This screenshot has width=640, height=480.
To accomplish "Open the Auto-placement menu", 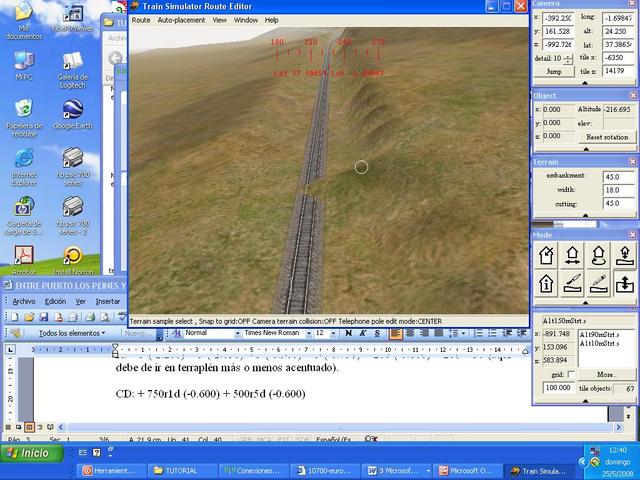I will click(181, 19).
